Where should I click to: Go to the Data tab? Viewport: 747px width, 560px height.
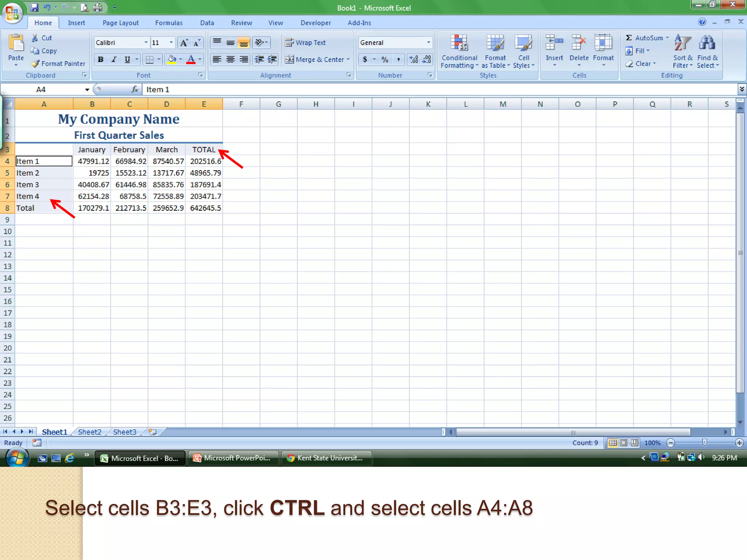pos(207,23)
